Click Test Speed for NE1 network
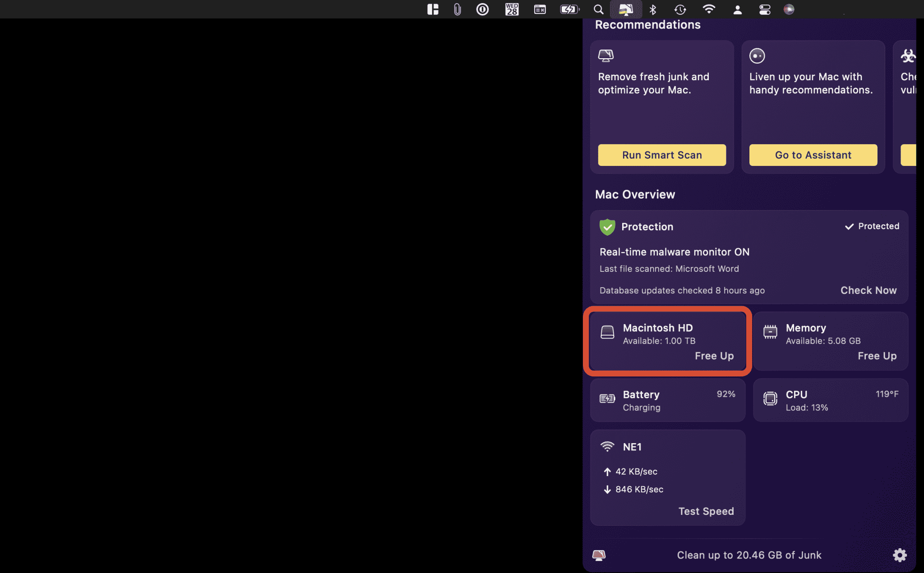The width and height of the screenshot is (924, 573). tap(706, 510)
